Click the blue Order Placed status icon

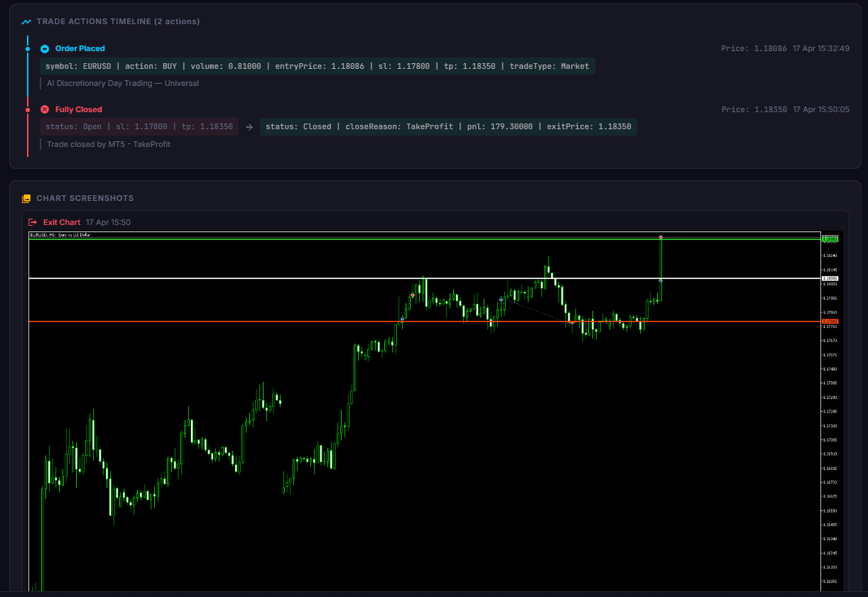point(45,48)
